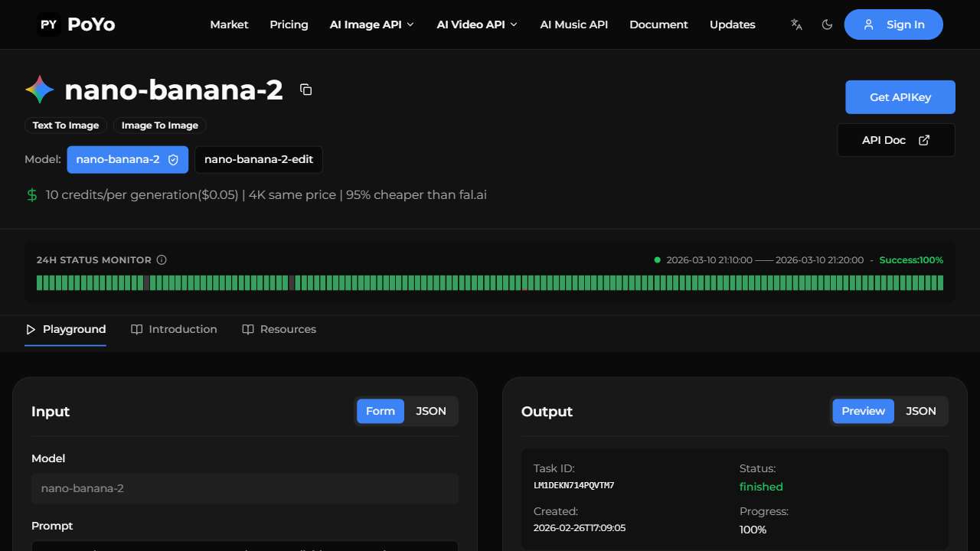Open the Model field in the Input form
The image size is (980, 551).
pos(244,488)
